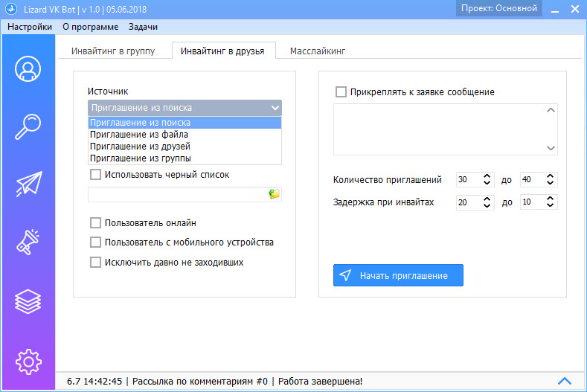The height and width of the screenshot is (392, 587).
Task: Open the "Проект: Основной" project dropdown
Action: coord(497,9)
